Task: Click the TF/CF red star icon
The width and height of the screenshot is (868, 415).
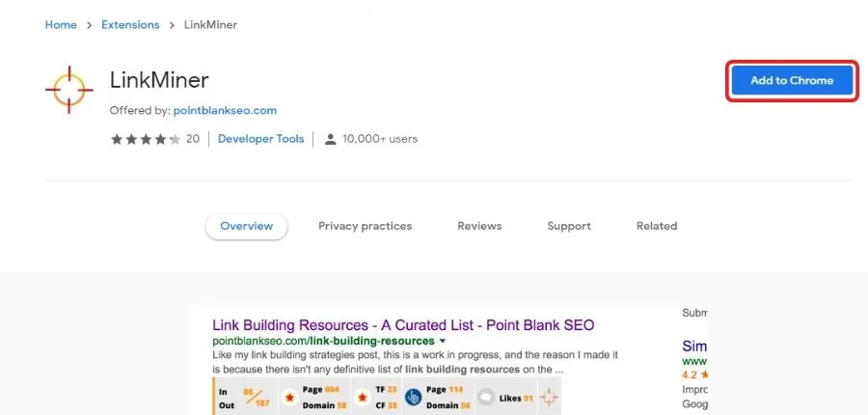Action: (362, 398)
